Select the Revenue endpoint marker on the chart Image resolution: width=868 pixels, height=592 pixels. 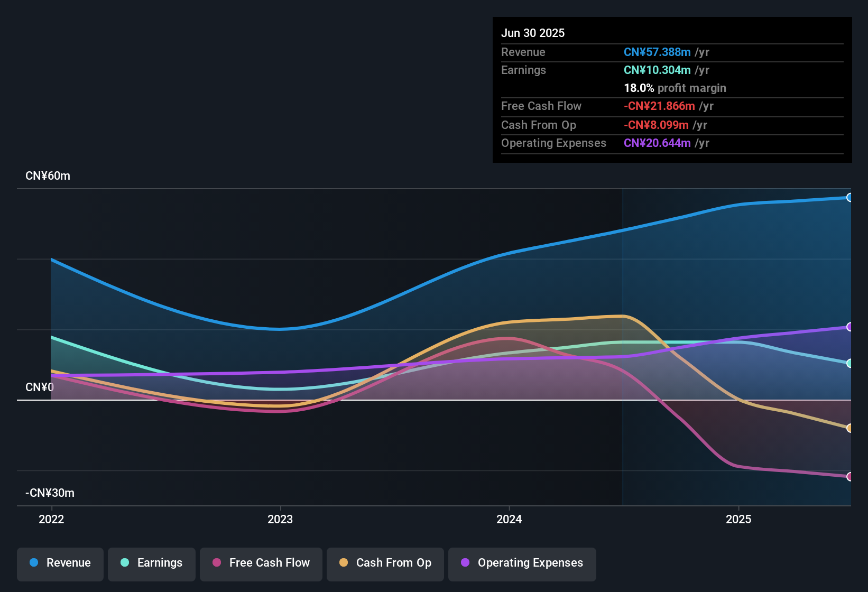[x=850, y=197]
